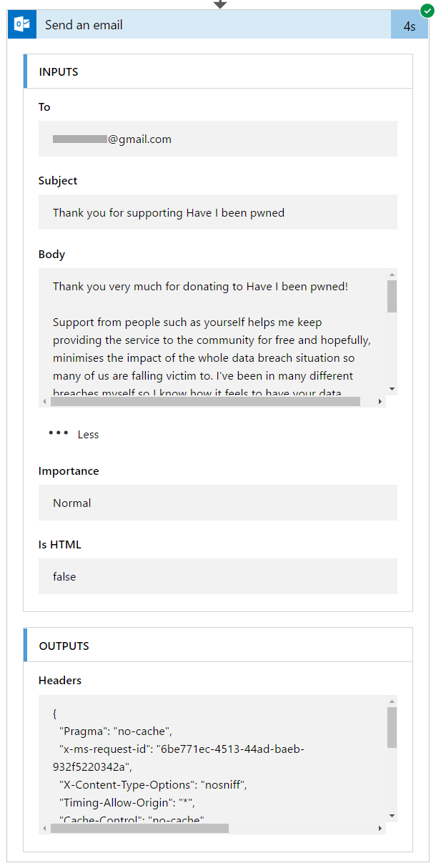Click the Headers box scroll up arrow
The height and width of the screenshot is (868, 436).
point(392,701)
